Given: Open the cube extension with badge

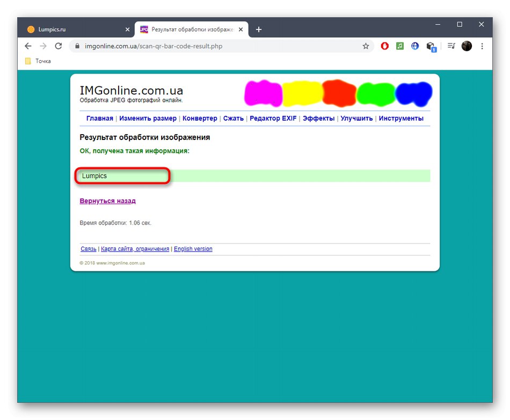Looking at the screenshot, I should pos(431,47).
